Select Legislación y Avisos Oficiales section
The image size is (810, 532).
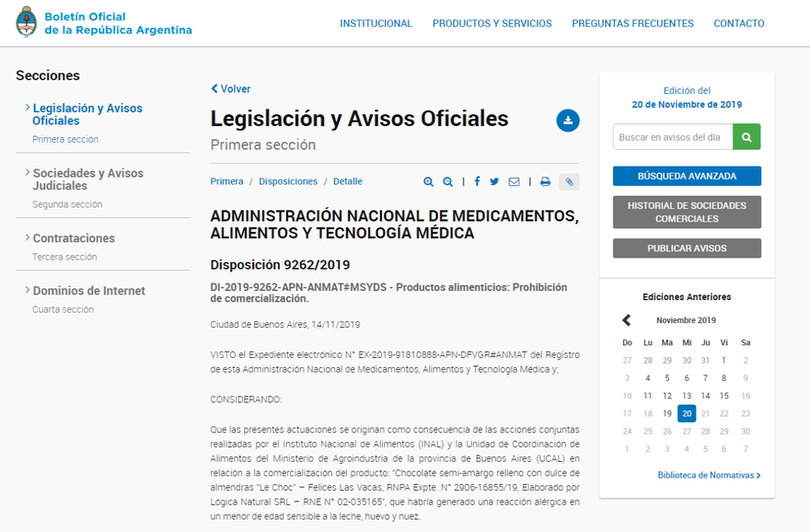[87, 114]
